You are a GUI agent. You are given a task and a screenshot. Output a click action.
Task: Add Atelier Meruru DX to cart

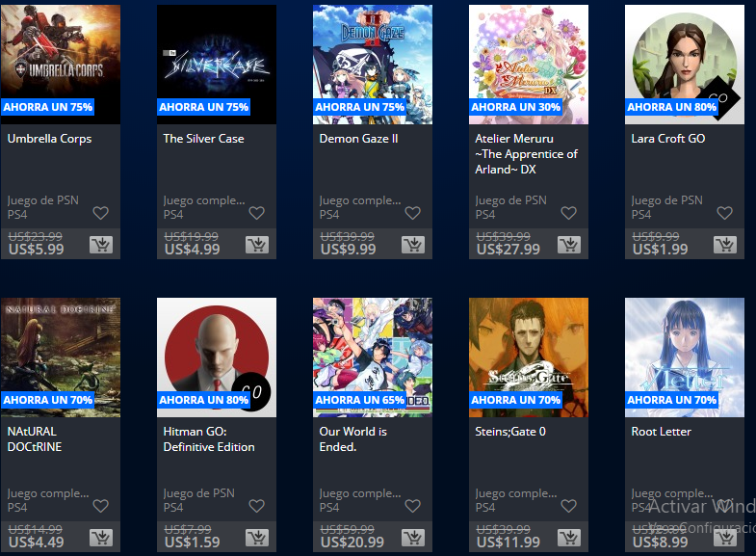(569, 245)
